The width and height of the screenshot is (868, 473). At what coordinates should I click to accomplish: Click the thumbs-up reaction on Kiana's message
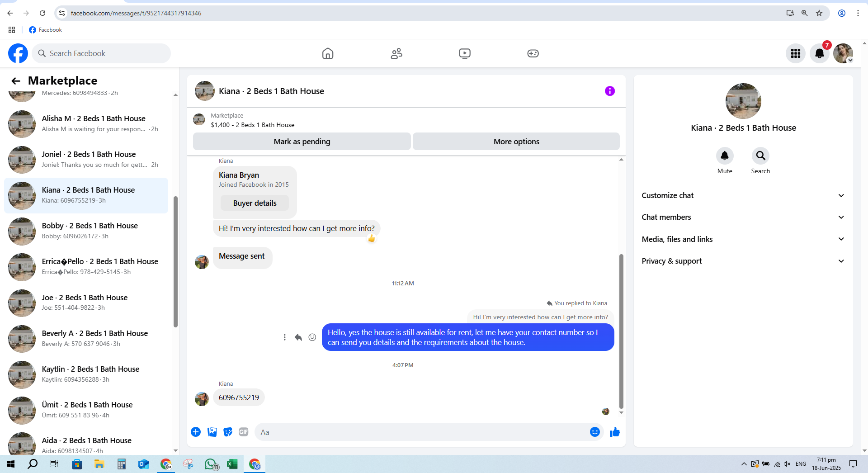[x=372, y=238]
